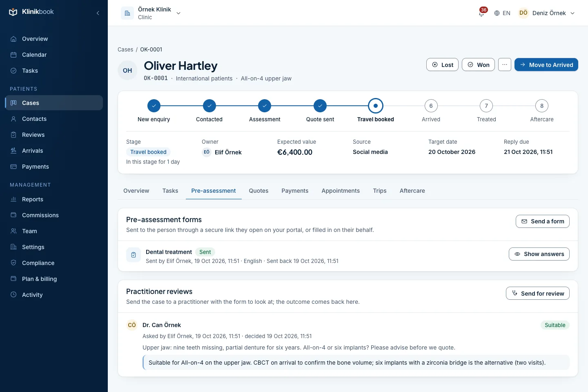The image size is (588, 392).
Task: Mark the case as Lost
Action: 443,65
